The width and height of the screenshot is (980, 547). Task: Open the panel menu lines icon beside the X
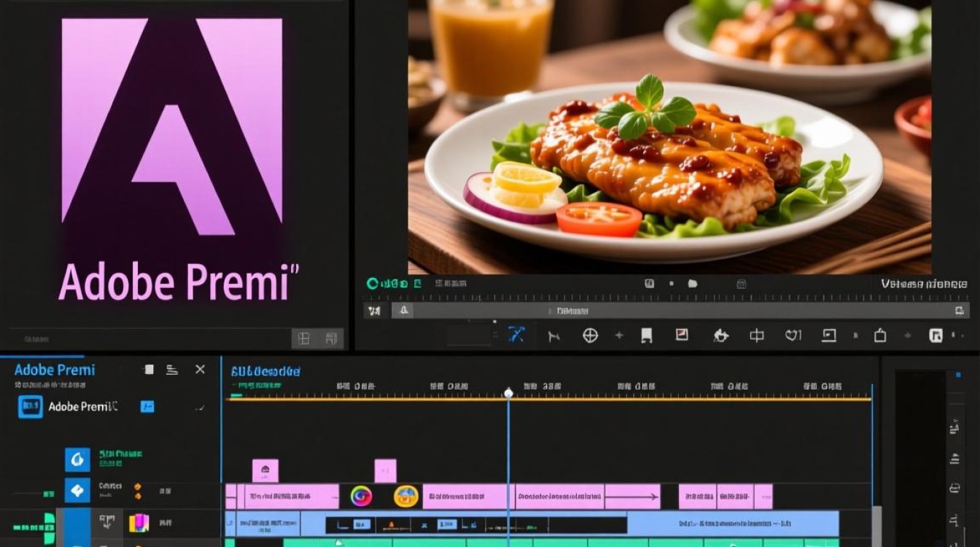[172, 370]
